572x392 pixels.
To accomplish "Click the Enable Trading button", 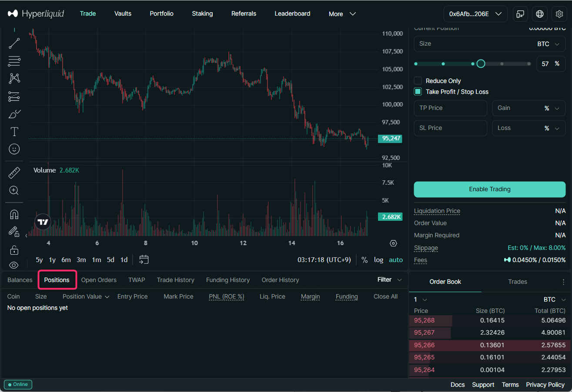I will pos(489,189).
